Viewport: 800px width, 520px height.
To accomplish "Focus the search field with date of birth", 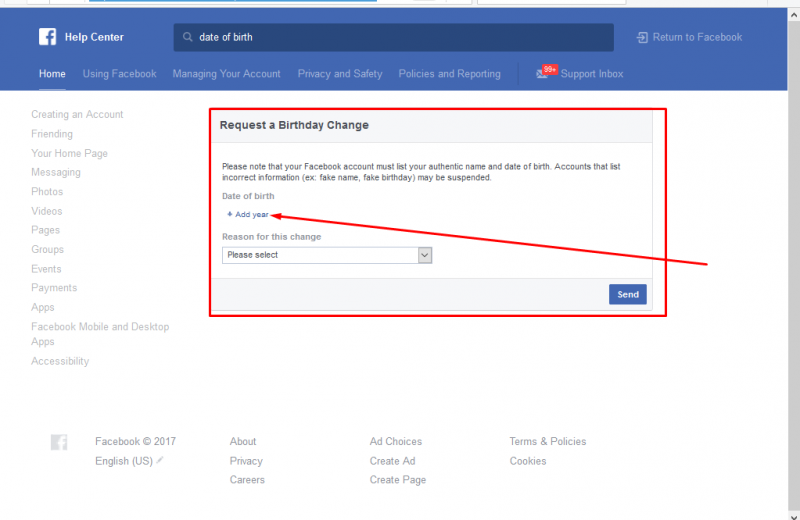I will point(393,37).
